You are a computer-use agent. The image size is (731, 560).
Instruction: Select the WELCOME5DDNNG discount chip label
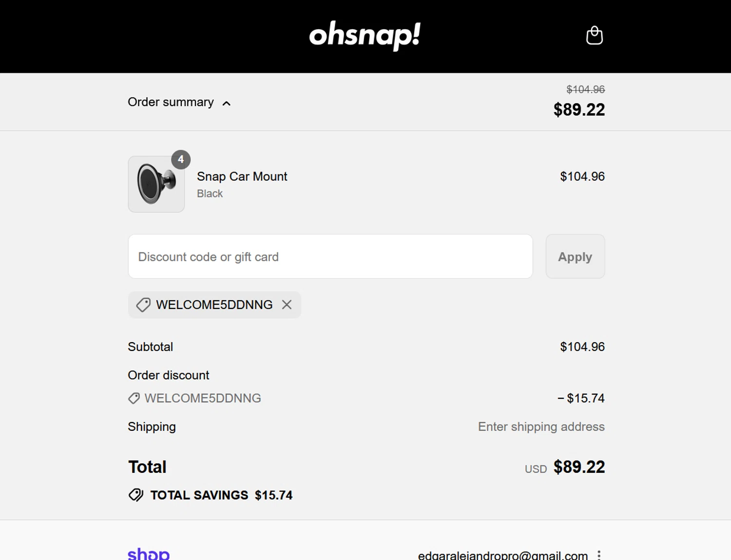coord(214,305)
